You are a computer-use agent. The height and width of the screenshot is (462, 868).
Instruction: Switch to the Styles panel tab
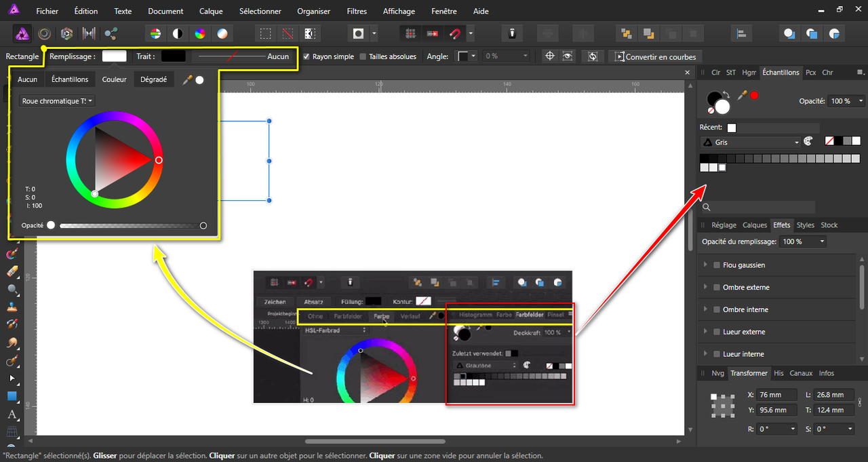pos(805,225)
